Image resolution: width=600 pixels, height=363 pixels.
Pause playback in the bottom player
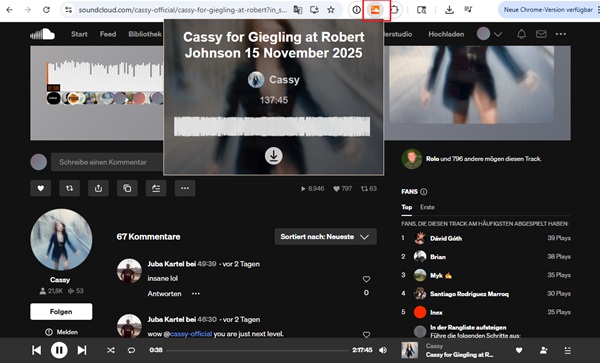coord(59,350)
